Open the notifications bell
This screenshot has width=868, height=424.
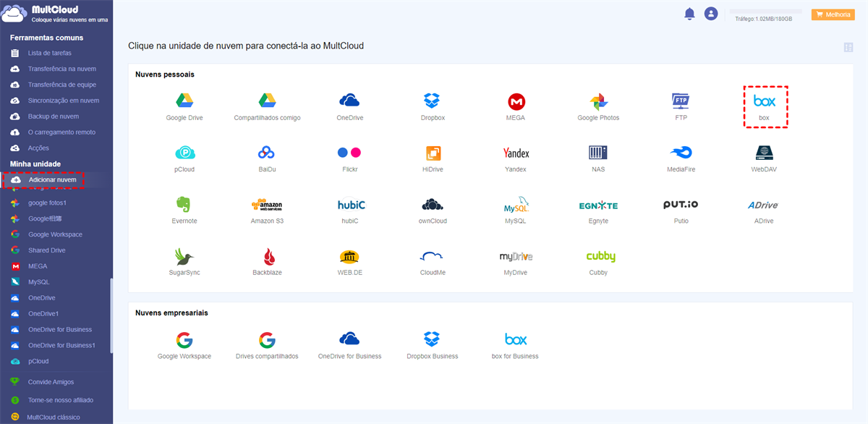pos(689,14)
